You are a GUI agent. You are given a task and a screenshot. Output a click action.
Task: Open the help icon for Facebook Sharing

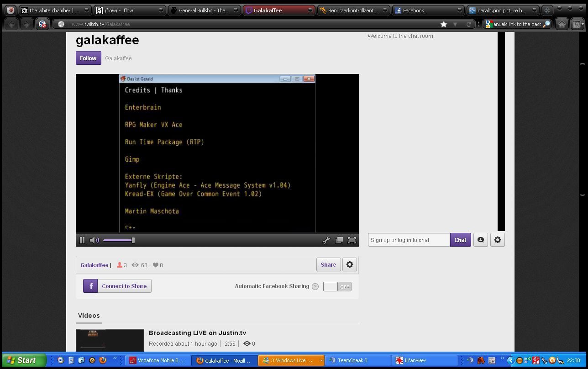click(315, 286)
